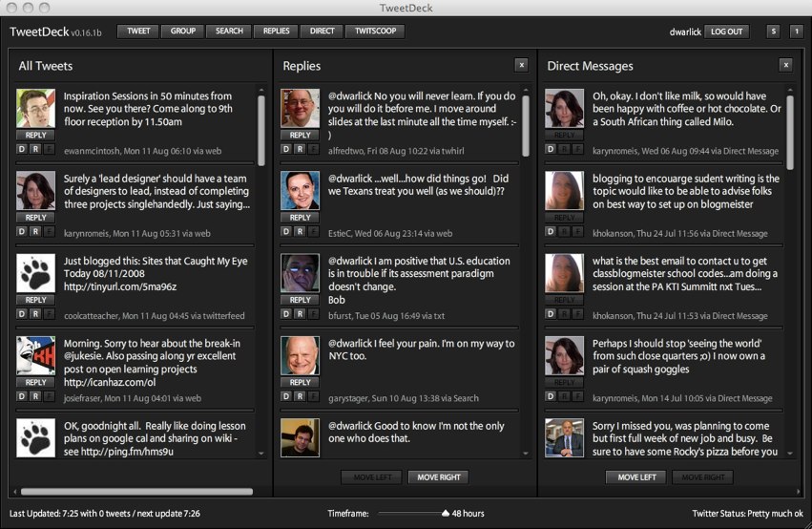
Task: Open the TWEET compose panel
Action: 138,32
